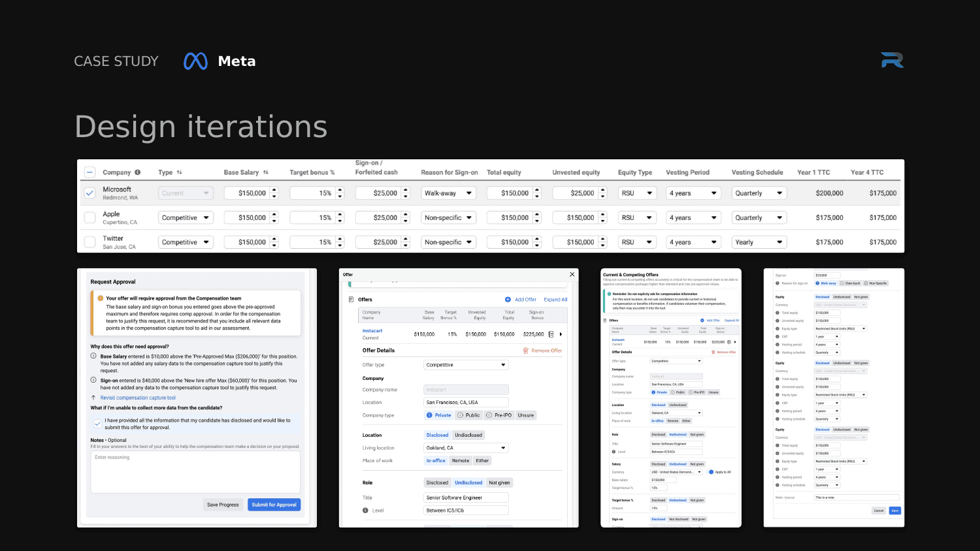
Task: Click Expand All link in Offer dialog
Action: (555, 300)
